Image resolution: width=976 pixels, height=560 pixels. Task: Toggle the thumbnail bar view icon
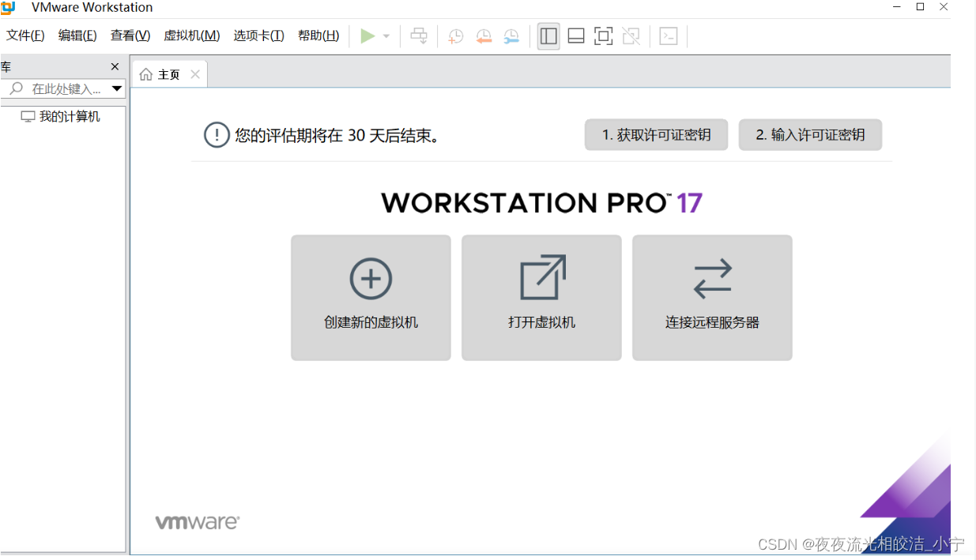[576, 36]
